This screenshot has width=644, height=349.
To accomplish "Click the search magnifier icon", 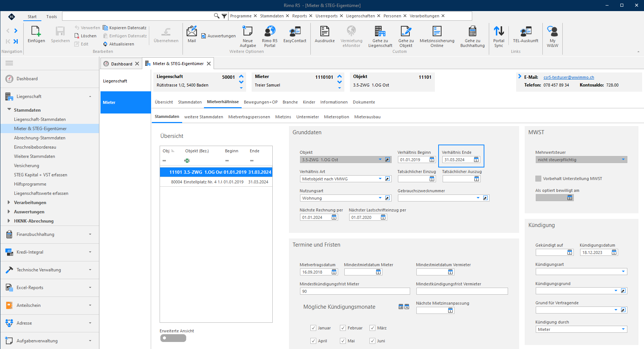I will (217, 16).
